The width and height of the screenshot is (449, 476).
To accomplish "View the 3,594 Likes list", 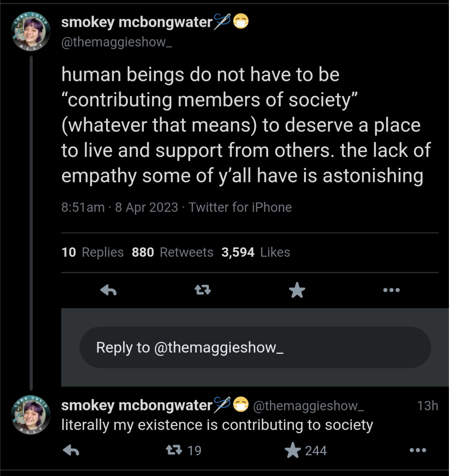I will pyautogui.click(x=256, y=252).
